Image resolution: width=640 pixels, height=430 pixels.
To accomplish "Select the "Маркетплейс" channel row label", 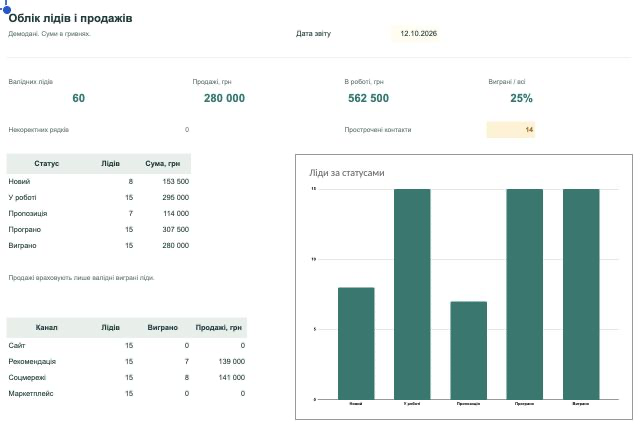I will point(31,394).
